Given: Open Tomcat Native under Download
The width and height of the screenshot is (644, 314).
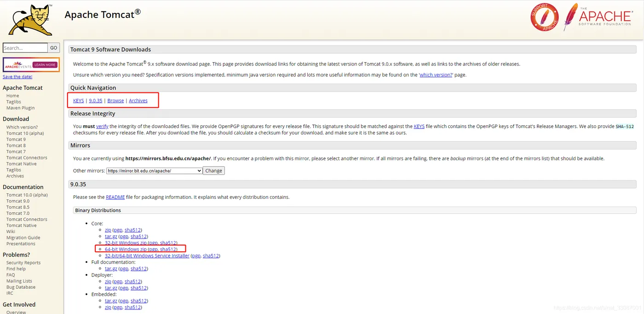Looking at the screenshot, I should (22, 163).
